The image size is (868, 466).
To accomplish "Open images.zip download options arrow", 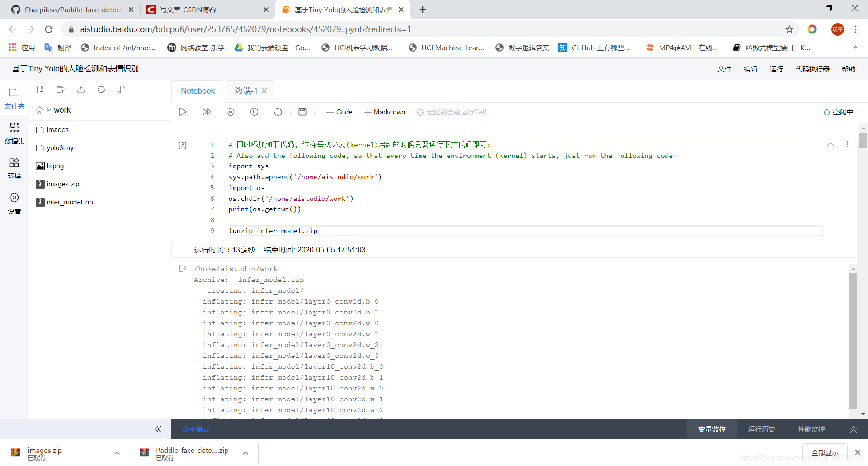I will coord(117,453).
